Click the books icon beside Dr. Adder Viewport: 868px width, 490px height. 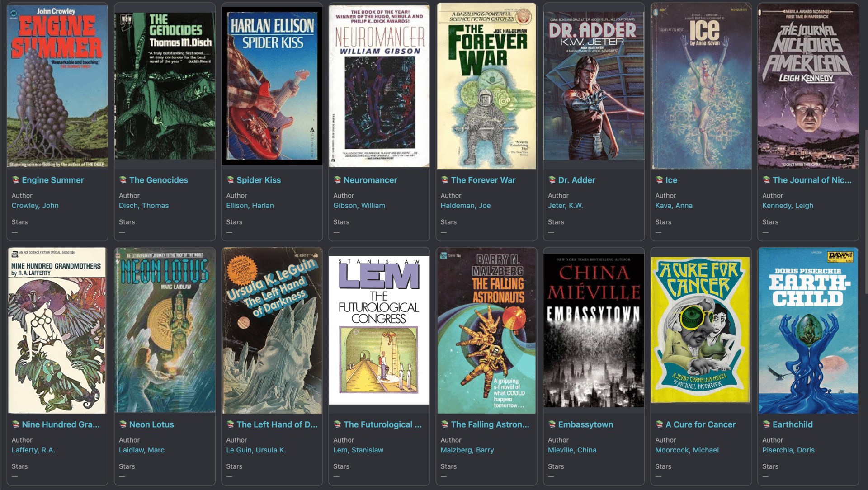[552, 180]
